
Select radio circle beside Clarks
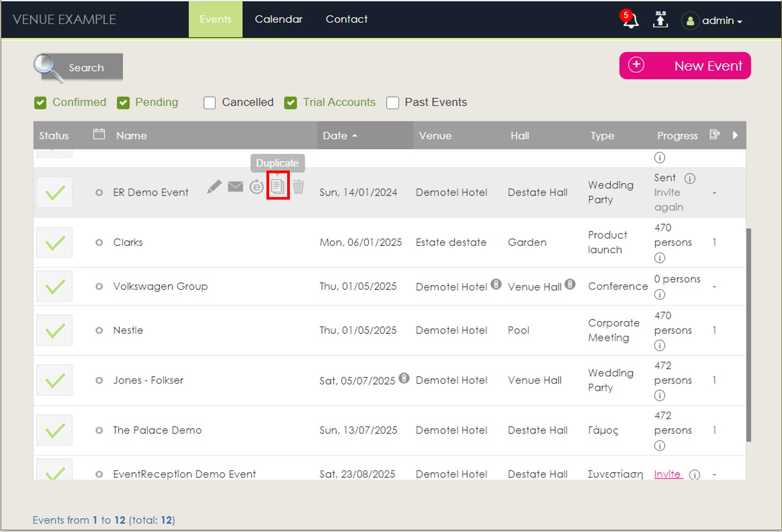coord(99,243)
